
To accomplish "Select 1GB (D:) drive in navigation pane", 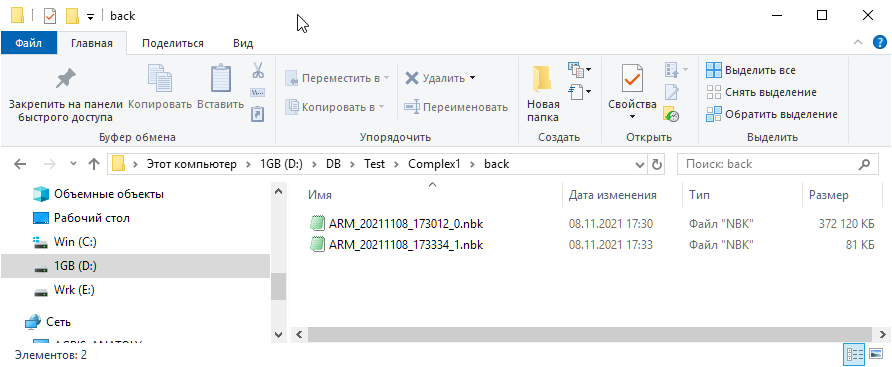I will (135, 266).
